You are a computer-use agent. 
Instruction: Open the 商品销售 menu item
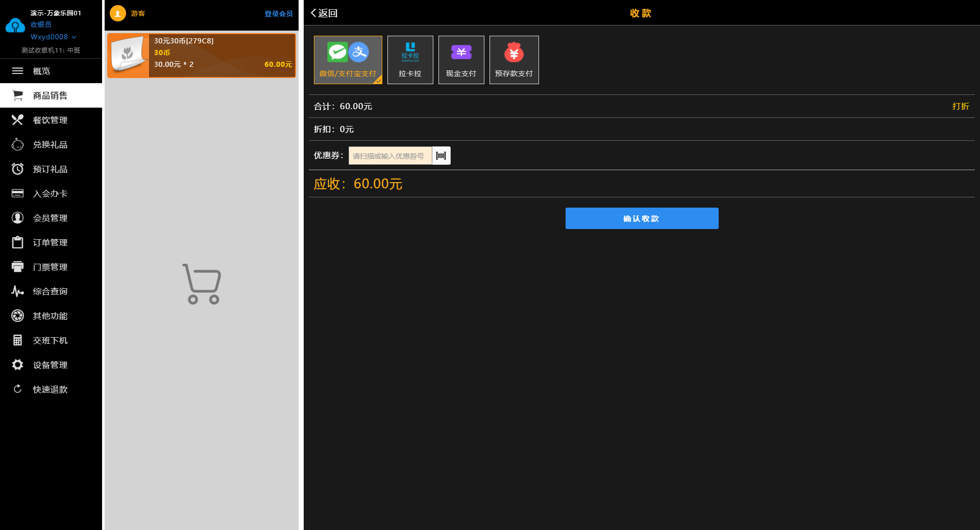[x=51, y=95]
